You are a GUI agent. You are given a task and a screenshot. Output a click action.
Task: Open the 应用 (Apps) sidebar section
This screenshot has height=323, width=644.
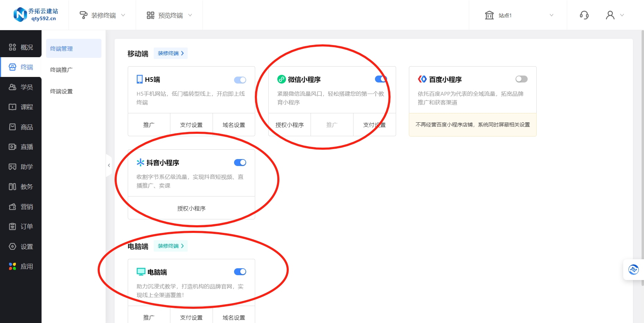pyautogui.click(x=21, y=266)
